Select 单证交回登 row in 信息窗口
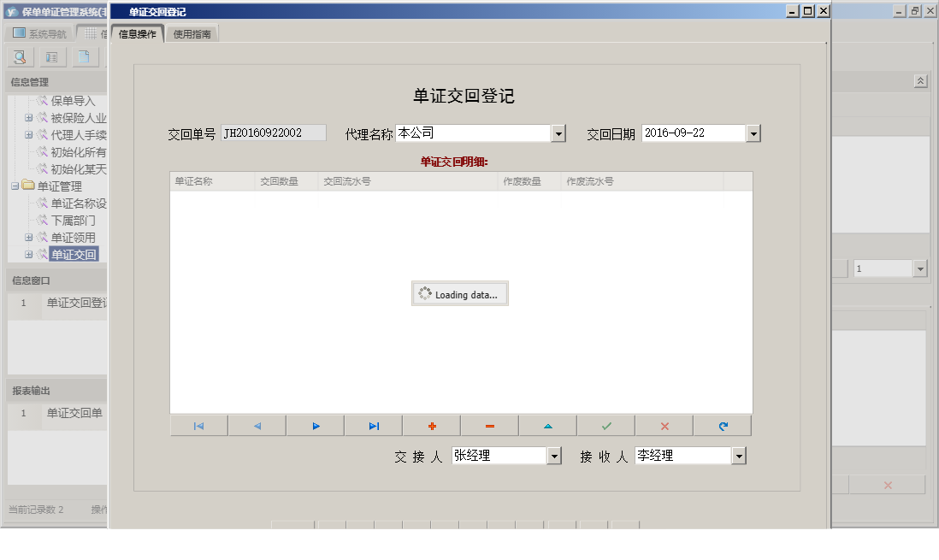Screen dimensions: 939x560 tap(57, 303)
